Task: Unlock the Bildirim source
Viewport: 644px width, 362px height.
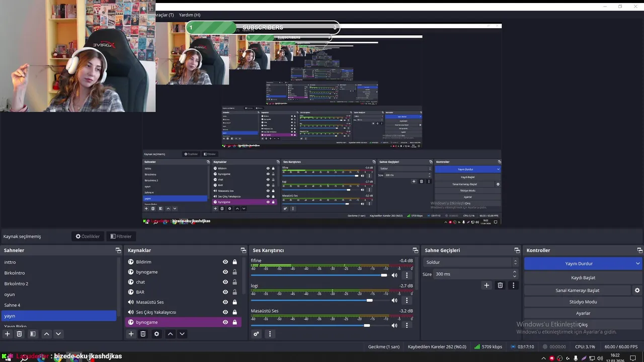Action: pos(234,262)
